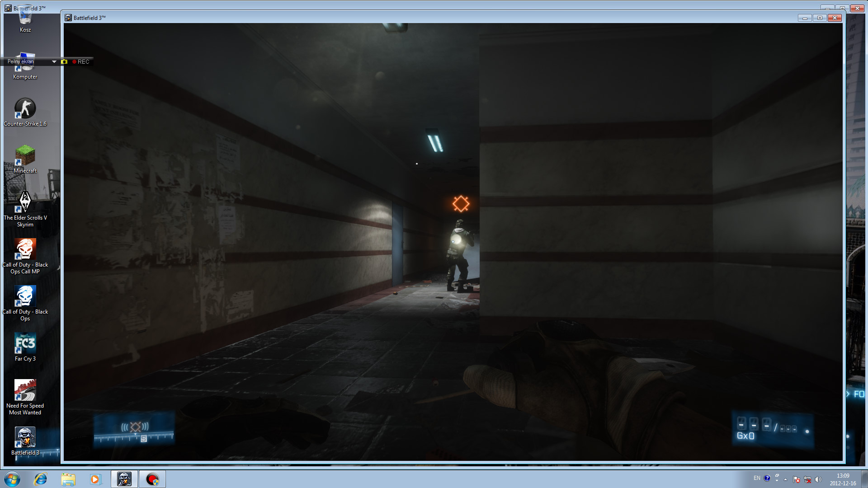Click the inner Battlefield 3 window title bar icon
Viewport: 868px width, 488px height.
tap(68, 18)
